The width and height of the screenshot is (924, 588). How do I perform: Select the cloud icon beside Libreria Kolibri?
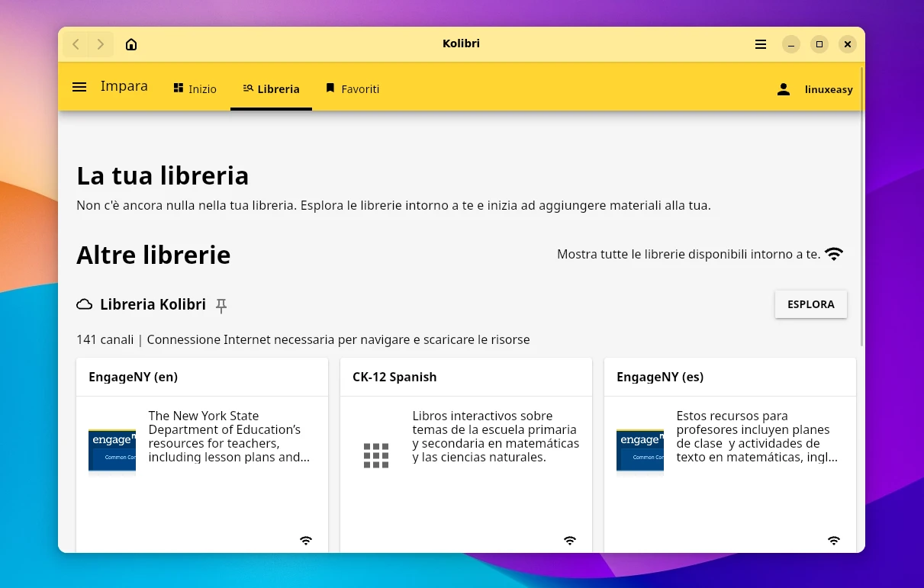click(84, 304)
